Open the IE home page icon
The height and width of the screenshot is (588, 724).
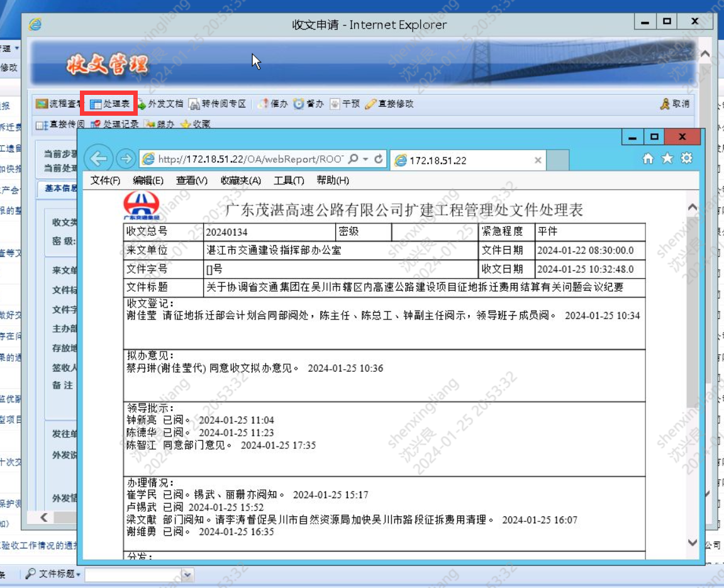coord(648,158)
